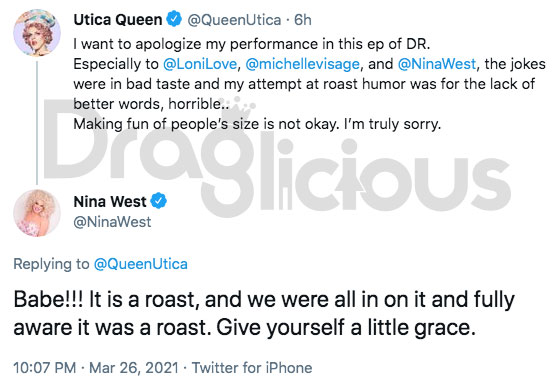Click the Twitter for iPhone source link
The width and height of the screenshot is (555, 392).
[252, 368]
